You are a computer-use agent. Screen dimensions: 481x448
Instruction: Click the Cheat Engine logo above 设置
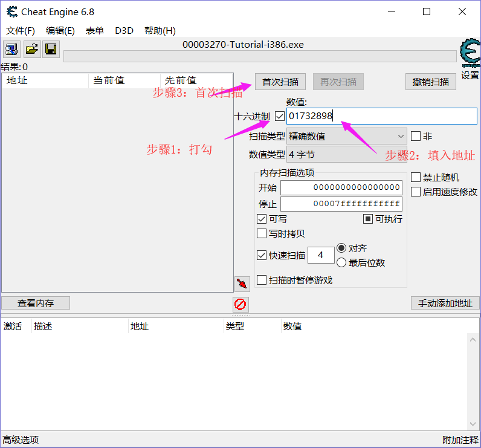coord(470,53)
